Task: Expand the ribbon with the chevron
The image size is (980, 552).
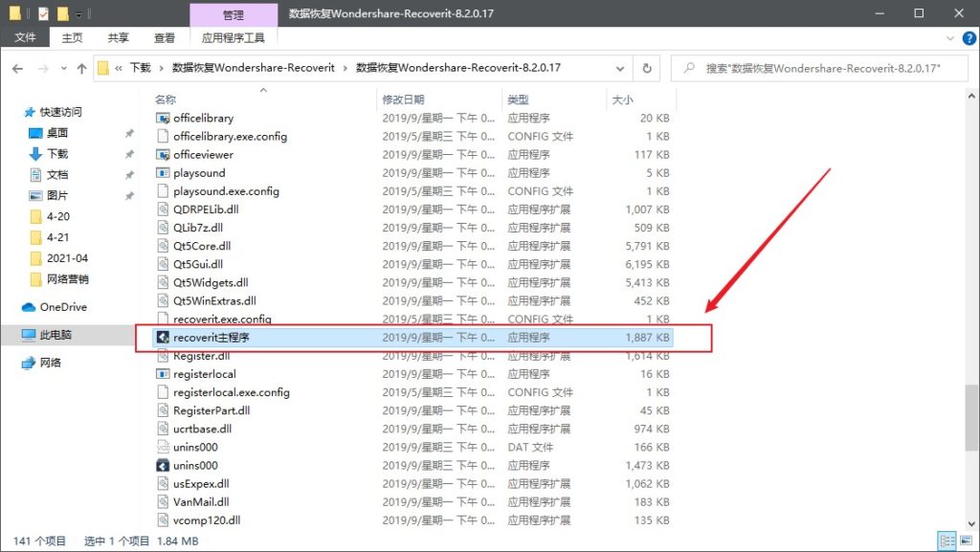Action: (x=950, y=38)
